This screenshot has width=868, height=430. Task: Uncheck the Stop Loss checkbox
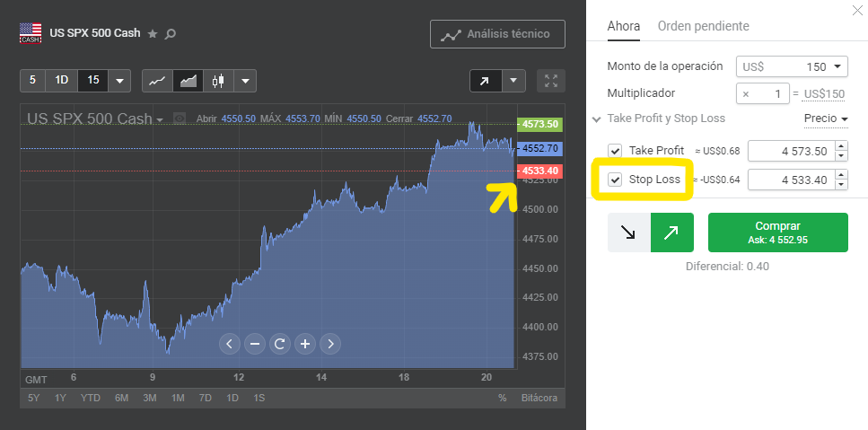615,180
